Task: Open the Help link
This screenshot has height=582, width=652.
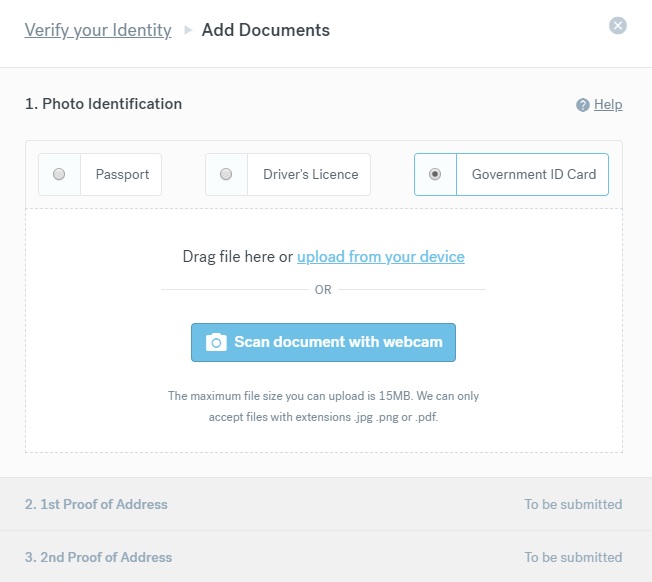Action: [608, 104]
